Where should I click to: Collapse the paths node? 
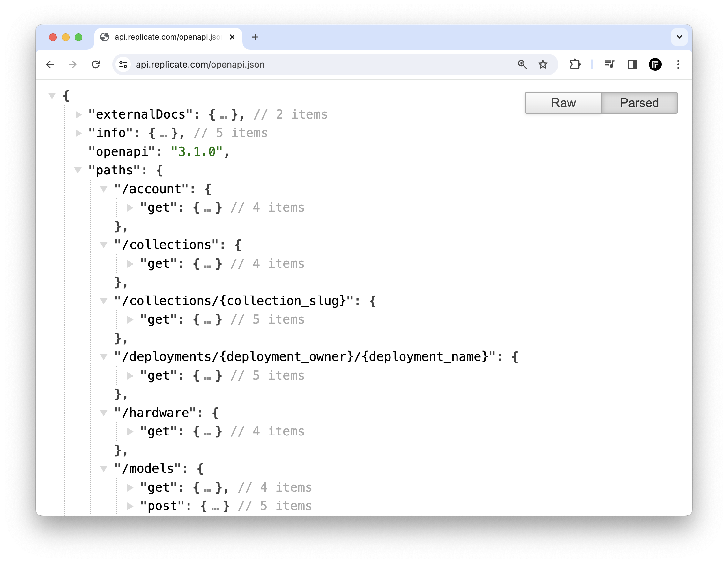(79, 170)
